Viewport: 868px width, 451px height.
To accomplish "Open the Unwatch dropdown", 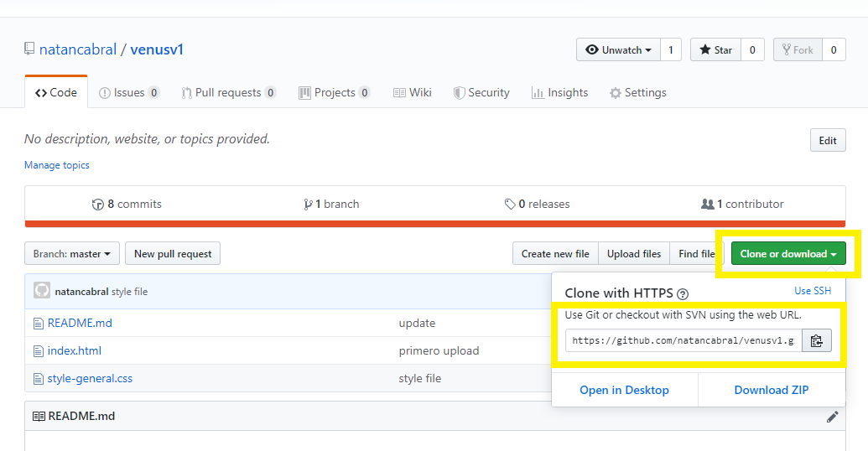I will coord(618,49).
